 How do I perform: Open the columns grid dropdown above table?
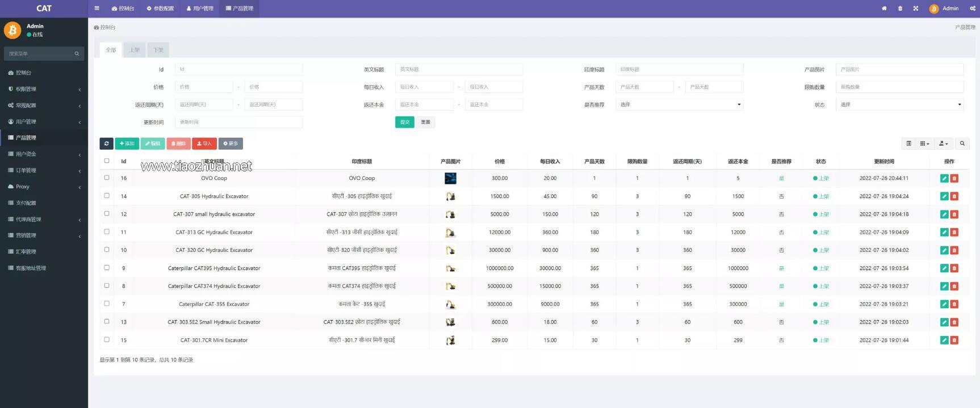pyautogui.click(x=924, y=144)
